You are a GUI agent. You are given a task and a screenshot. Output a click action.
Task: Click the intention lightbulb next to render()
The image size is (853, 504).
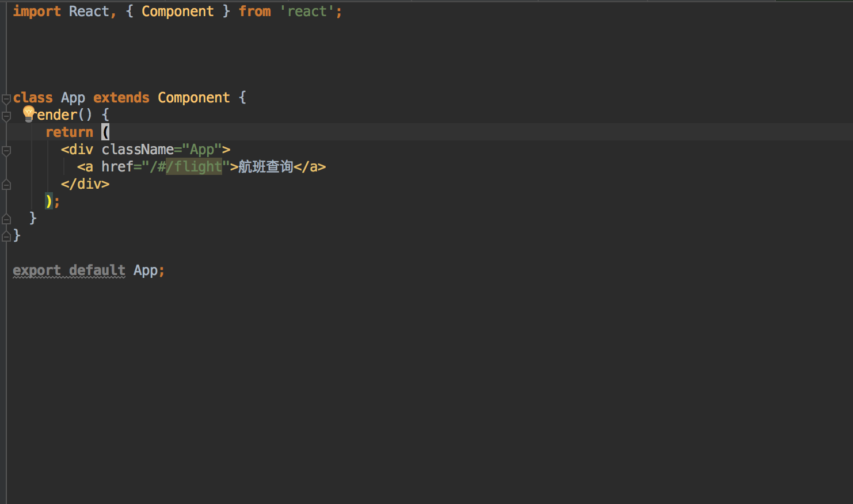[x=28, y=113]
